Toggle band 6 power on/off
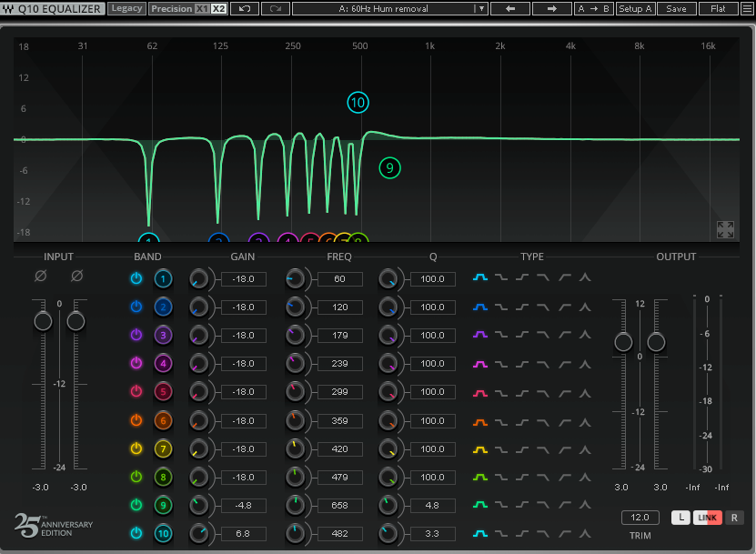This screenshot has height=554, width=756. (x=136, y=420)
